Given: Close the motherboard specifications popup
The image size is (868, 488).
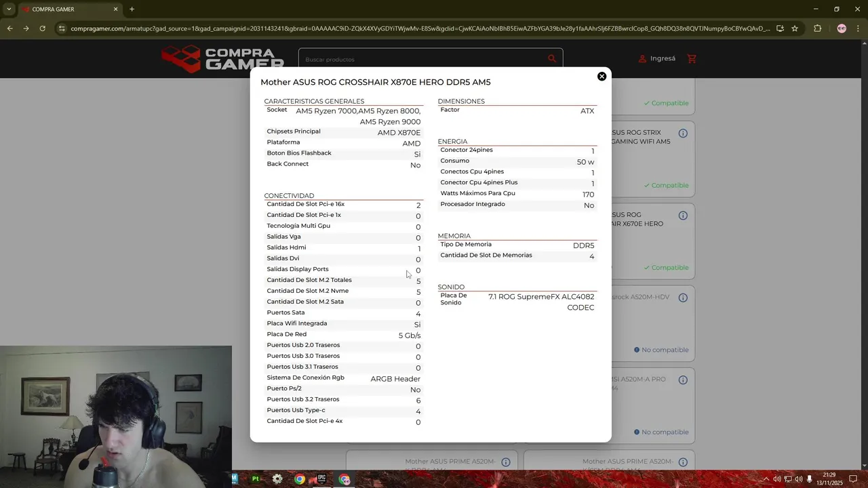Looking at the screenshot, I should [601, 77].
